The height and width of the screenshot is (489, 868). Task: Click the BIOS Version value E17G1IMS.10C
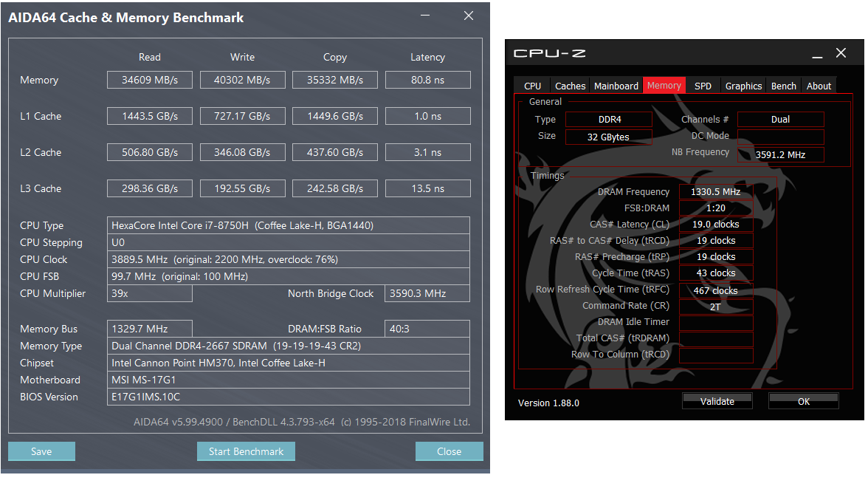pyautogui.click(x=289, y=397)
